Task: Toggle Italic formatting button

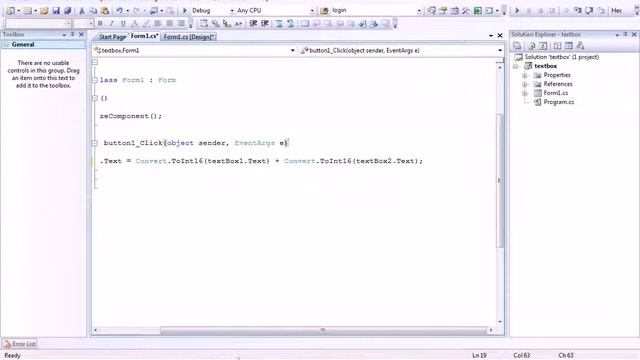Action: [111, 24]
